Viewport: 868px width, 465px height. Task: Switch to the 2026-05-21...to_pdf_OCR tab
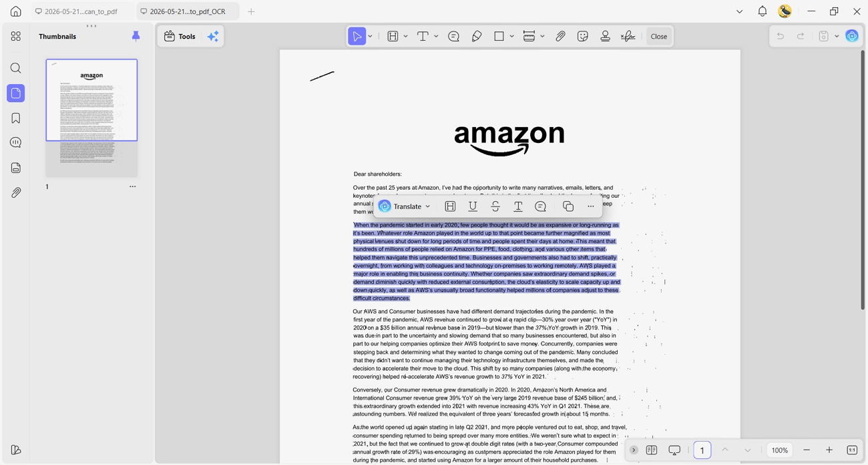188,11
